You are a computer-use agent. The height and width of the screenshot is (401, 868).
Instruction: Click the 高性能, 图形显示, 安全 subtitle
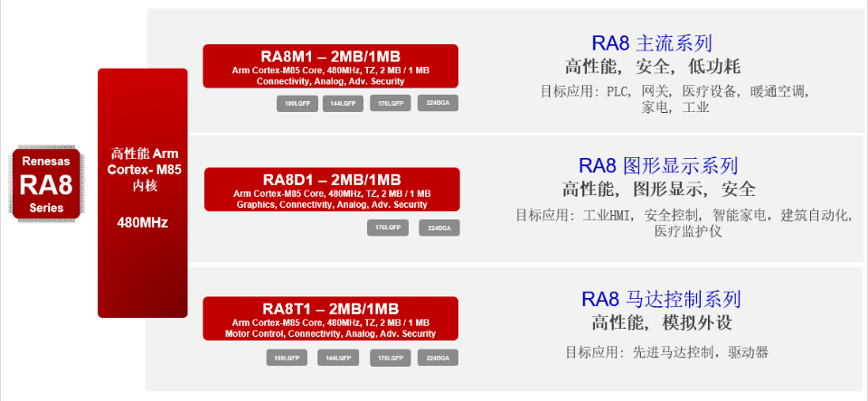coord(659,190)
